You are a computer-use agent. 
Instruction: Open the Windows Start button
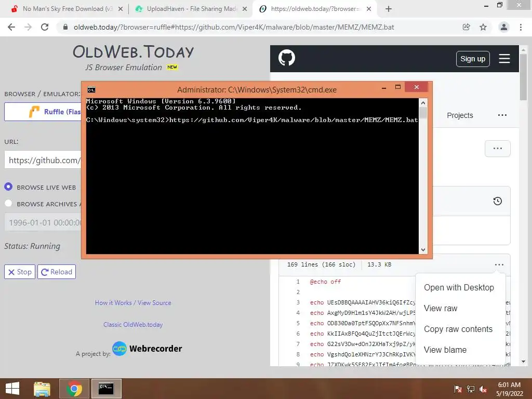(x=12, y=389)
